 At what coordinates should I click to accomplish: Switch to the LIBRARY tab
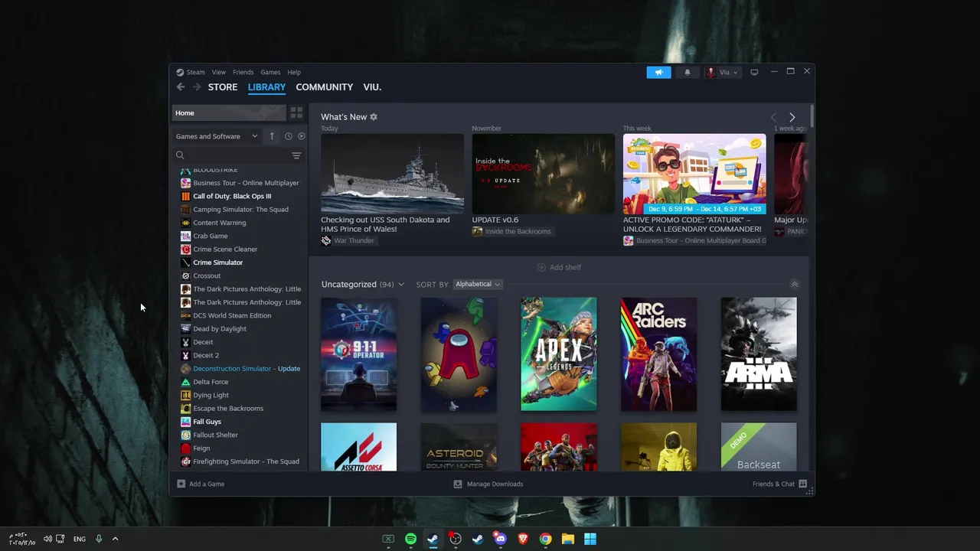266,87
